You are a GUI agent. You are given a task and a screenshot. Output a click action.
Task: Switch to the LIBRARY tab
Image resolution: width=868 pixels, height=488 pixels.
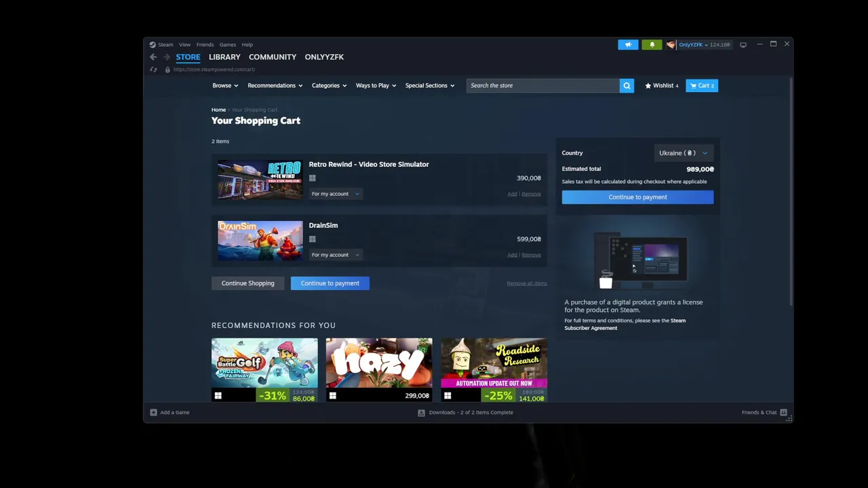coord(224,57)
